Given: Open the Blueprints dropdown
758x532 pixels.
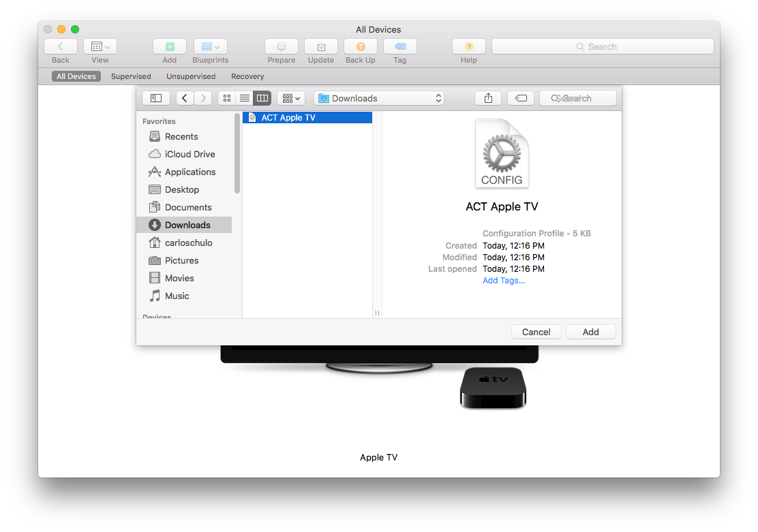Looking at the screenshot, I should 210,46.
